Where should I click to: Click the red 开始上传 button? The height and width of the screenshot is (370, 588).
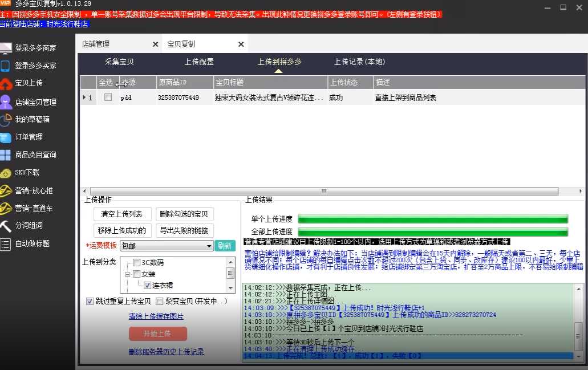point(158,334)
